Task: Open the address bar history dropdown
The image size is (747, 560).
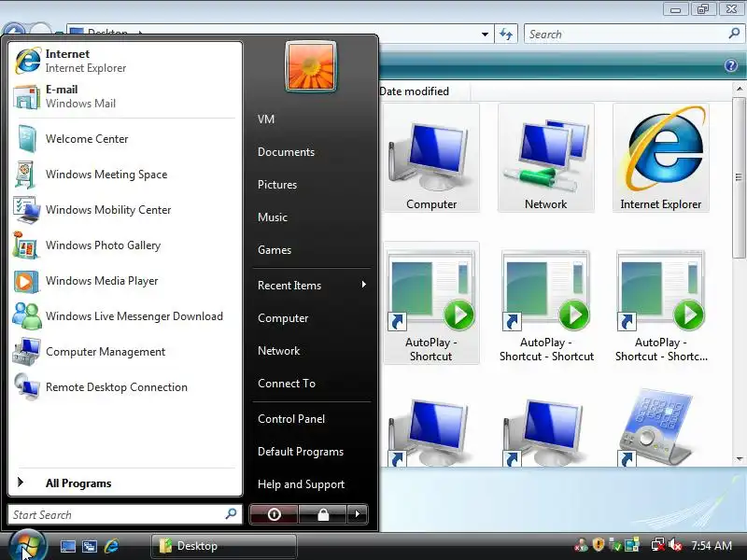Action: click(x=485, y=35)
